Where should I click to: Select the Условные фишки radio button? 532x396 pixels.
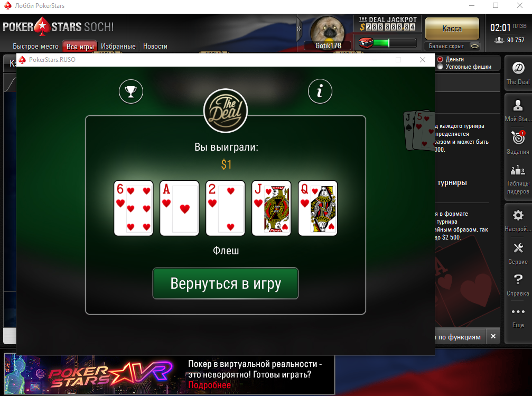coord(441,67)
